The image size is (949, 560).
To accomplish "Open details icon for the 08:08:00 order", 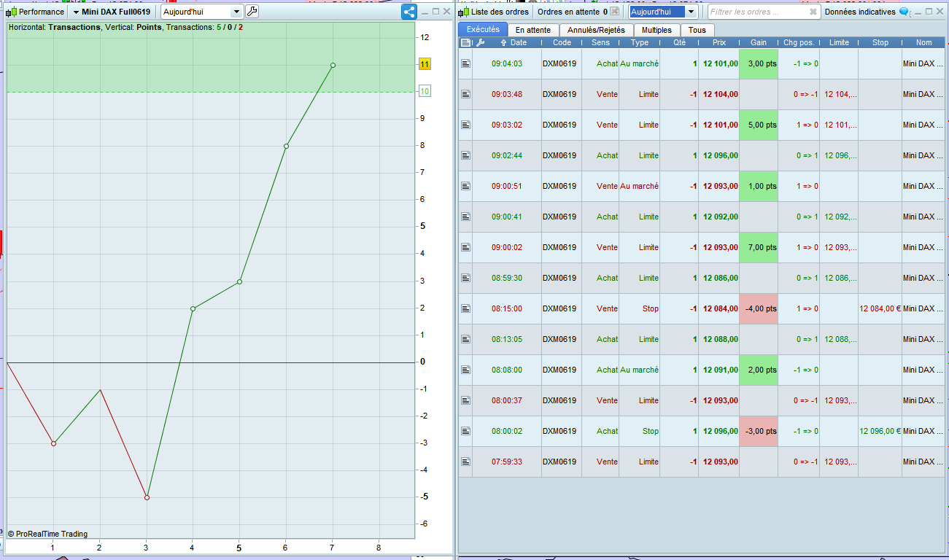I will coord(465,370).
